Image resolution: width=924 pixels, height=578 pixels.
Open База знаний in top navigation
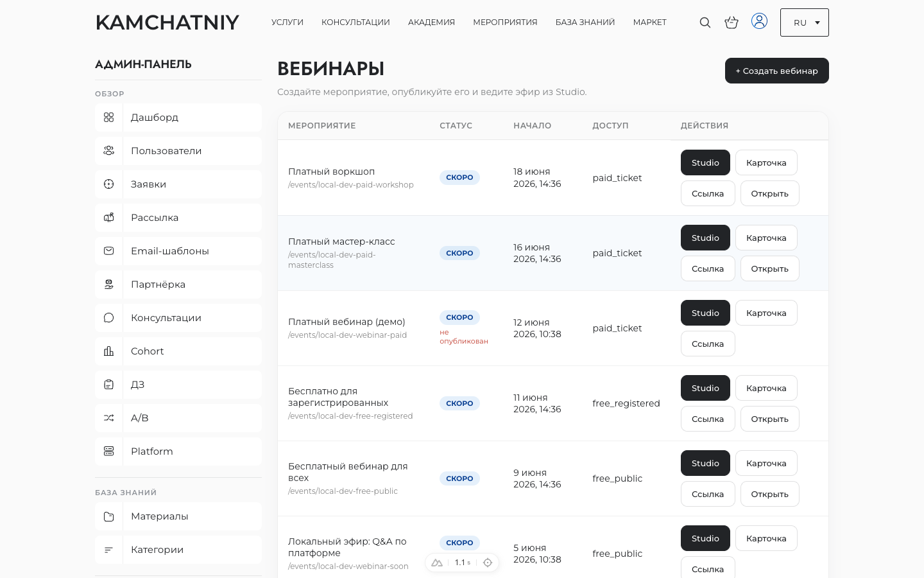[x=585, y=22]
